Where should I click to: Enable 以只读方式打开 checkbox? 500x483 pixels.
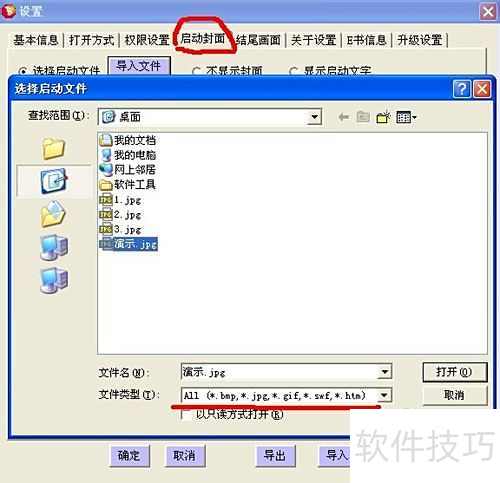[187, 414]
